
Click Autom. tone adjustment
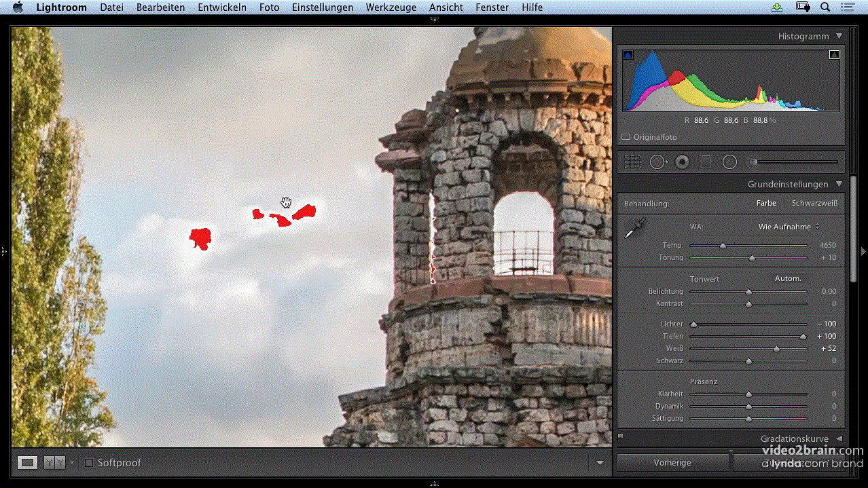pos(788,278)
